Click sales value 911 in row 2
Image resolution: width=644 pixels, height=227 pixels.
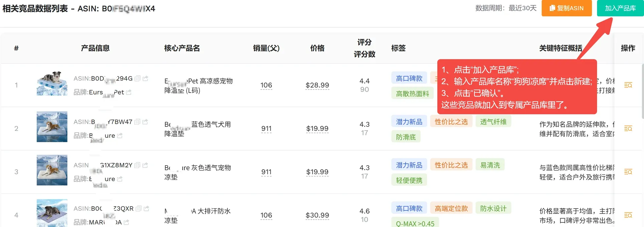point(266,128)
